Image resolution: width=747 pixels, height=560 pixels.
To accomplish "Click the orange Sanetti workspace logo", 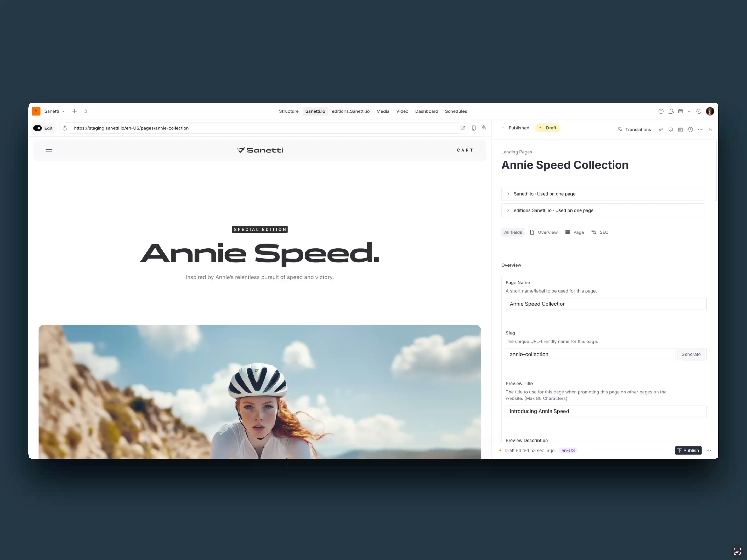I will [36, 111].
